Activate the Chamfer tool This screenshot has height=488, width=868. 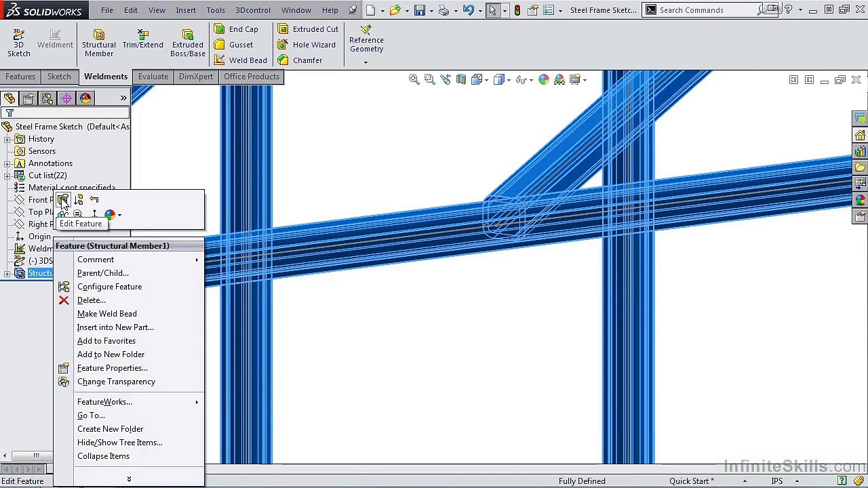300,60
